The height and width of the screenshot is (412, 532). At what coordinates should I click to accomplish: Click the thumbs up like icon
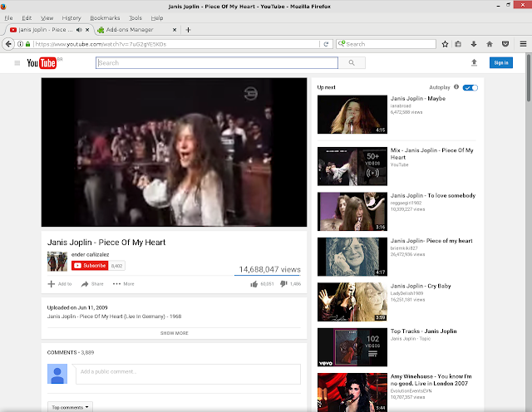tap(254, 284)
